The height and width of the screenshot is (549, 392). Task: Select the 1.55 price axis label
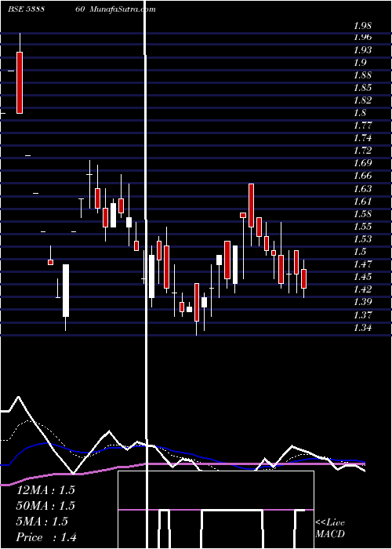click(362, 226)
